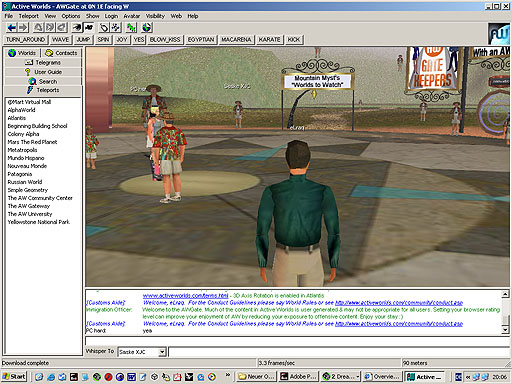Viewport: 512px width, 384px height.
Task: Click the chat scrollbar down arrow
Action: pos(505,330)
